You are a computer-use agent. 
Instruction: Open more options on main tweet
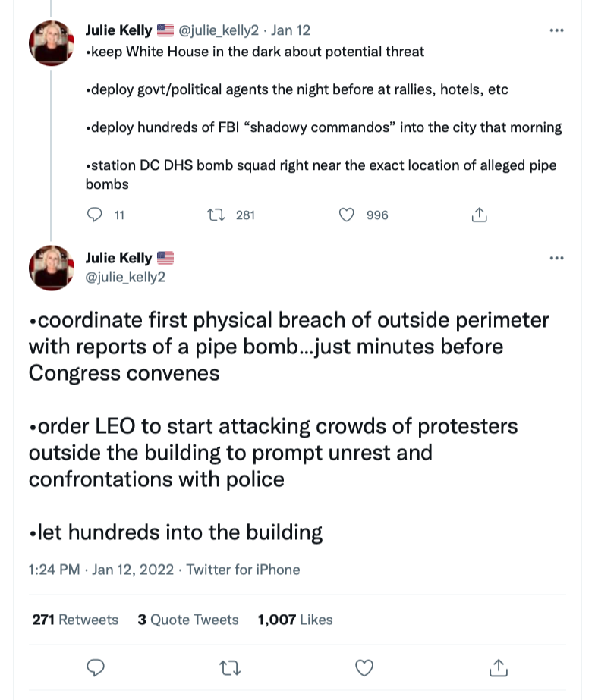coord(556,259)
